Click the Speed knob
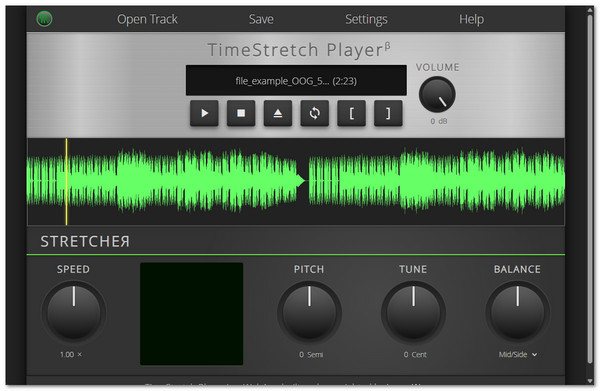 [x=73, y=312]
